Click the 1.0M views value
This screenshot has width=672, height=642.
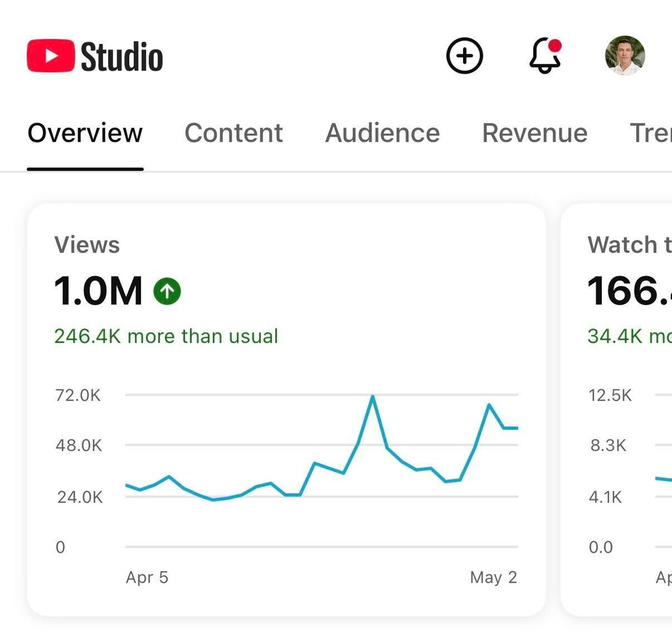pos(99,291)
